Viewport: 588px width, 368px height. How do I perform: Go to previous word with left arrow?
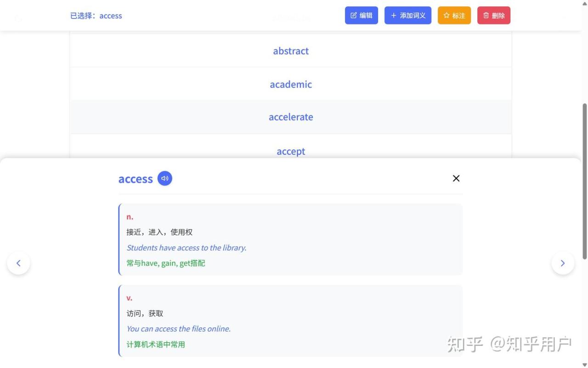point(18,263)
